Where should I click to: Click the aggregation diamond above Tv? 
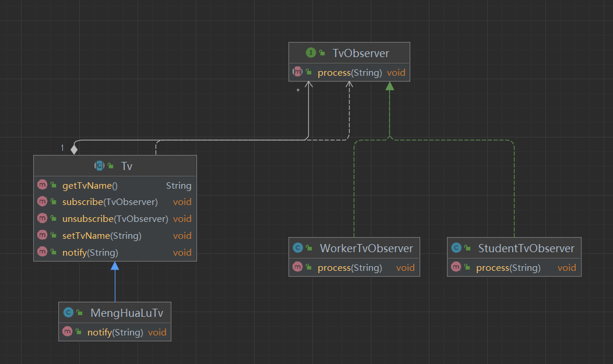pos(74,149)
